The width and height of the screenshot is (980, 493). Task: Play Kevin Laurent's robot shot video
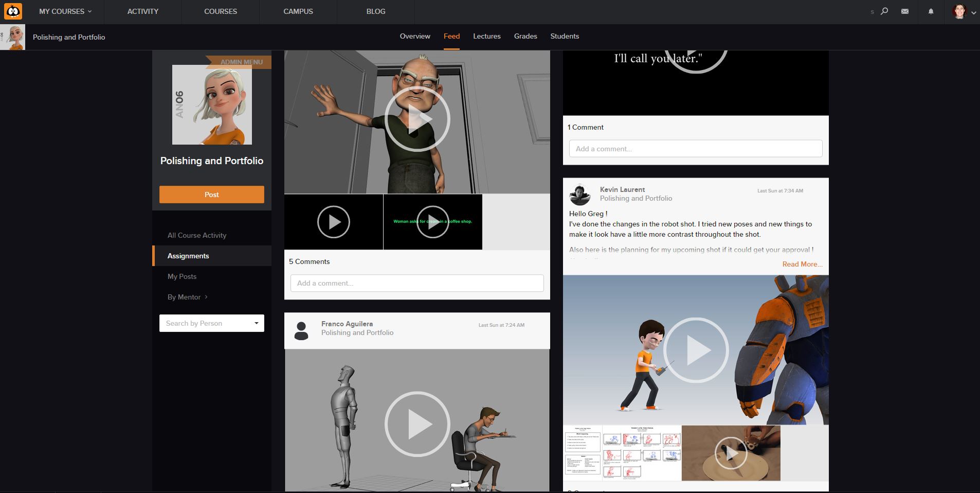point(696,350)
